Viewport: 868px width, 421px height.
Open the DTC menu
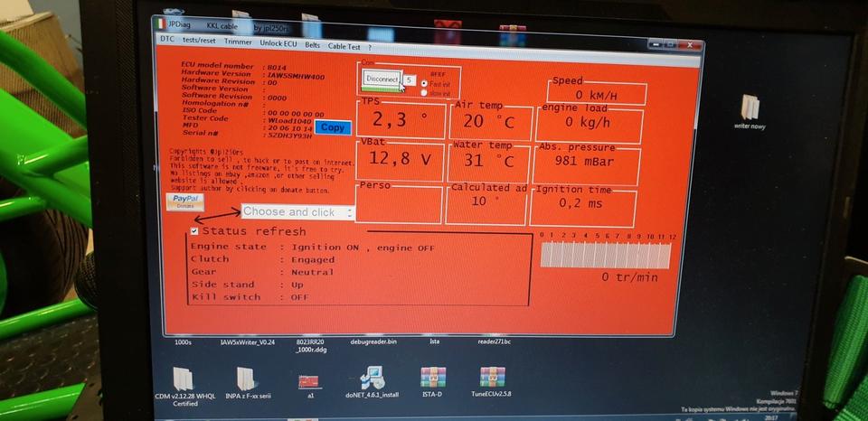(166, 39)
